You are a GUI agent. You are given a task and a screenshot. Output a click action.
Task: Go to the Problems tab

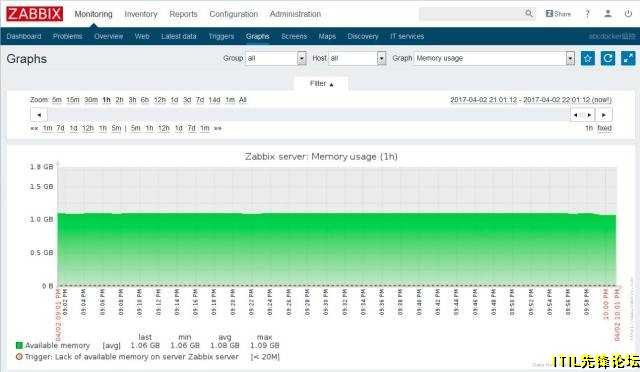coord(67,36)
